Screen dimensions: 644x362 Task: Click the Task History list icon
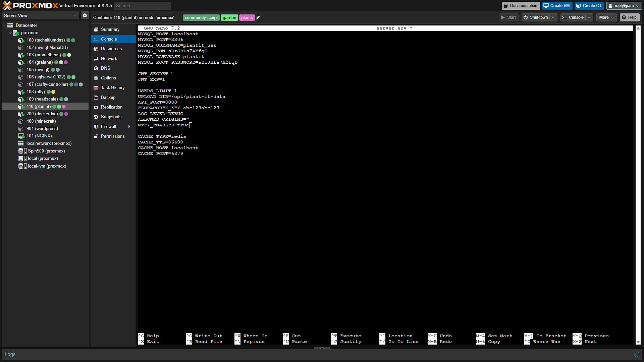[96, 88]
